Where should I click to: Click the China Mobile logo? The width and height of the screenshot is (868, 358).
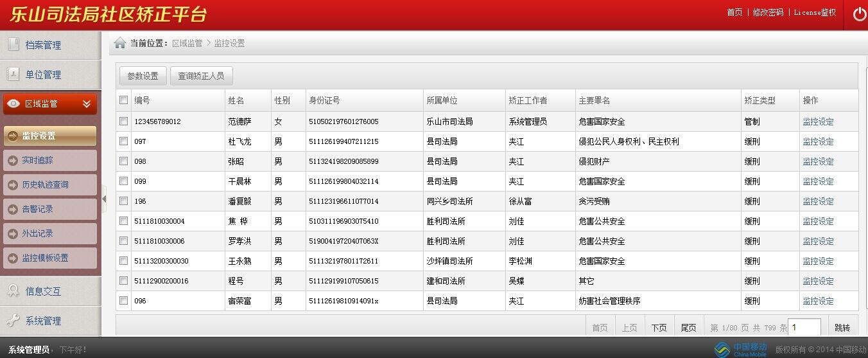click(x=741, y=349)
